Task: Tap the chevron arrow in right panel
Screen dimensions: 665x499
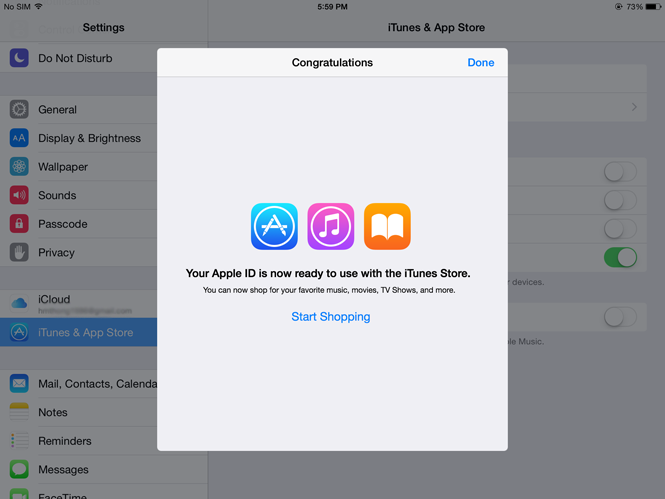Action: pyautogui.click(x=634, y=107)
